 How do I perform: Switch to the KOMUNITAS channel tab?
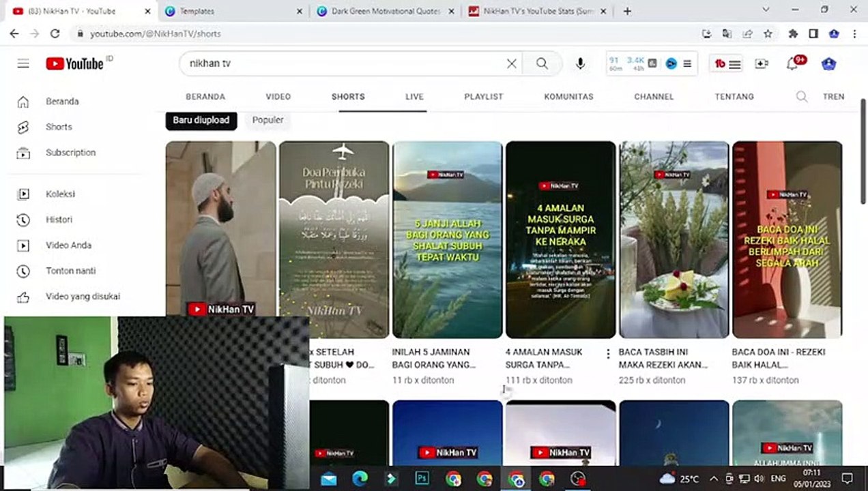pyautogui.click(x=569, y=97)
